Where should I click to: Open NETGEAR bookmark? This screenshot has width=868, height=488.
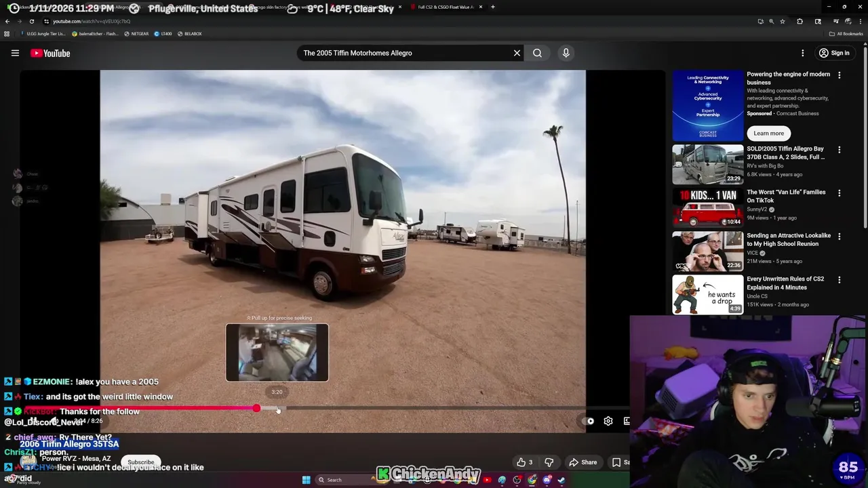pyautogui.click(x=136, y=33)
